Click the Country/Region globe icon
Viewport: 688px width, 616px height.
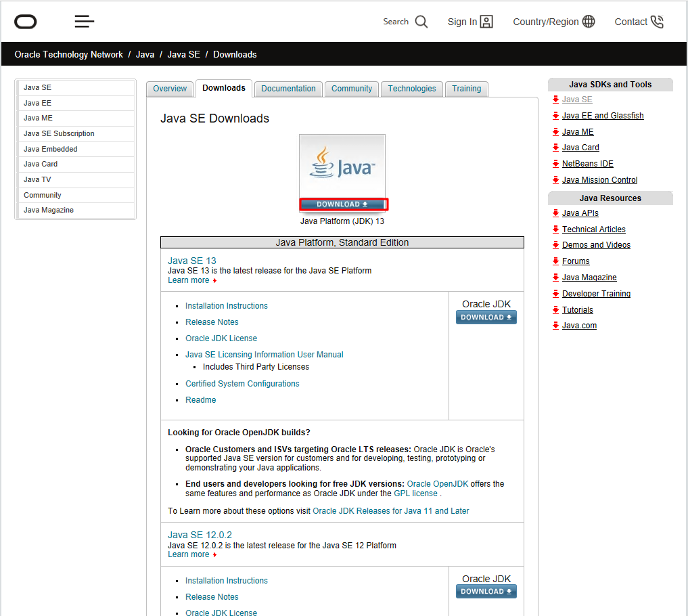tap(589, 22)
